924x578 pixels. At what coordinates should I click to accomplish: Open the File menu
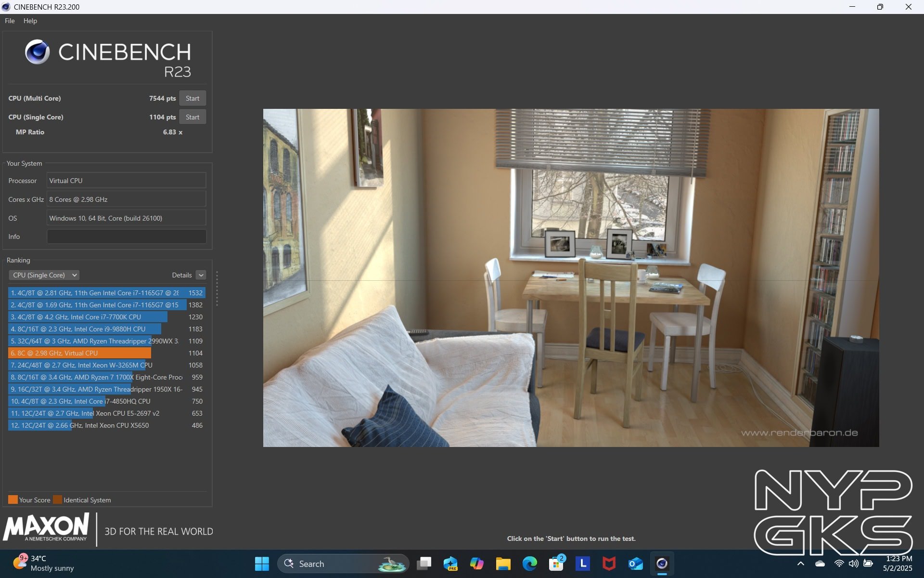pyautogui.click(x=10, y=21)
